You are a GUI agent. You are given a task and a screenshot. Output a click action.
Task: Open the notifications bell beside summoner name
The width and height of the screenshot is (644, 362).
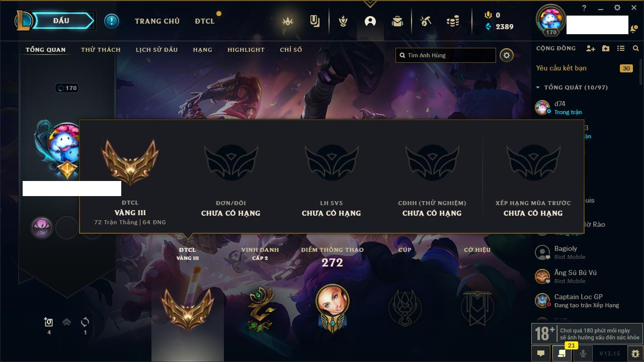point(632,29)
